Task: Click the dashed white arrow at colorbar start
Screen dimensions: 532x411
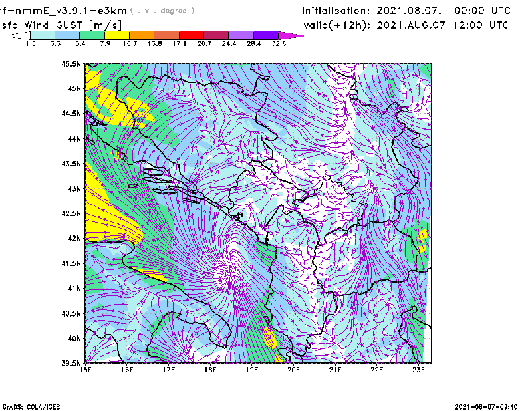Action: pos(19,35)
